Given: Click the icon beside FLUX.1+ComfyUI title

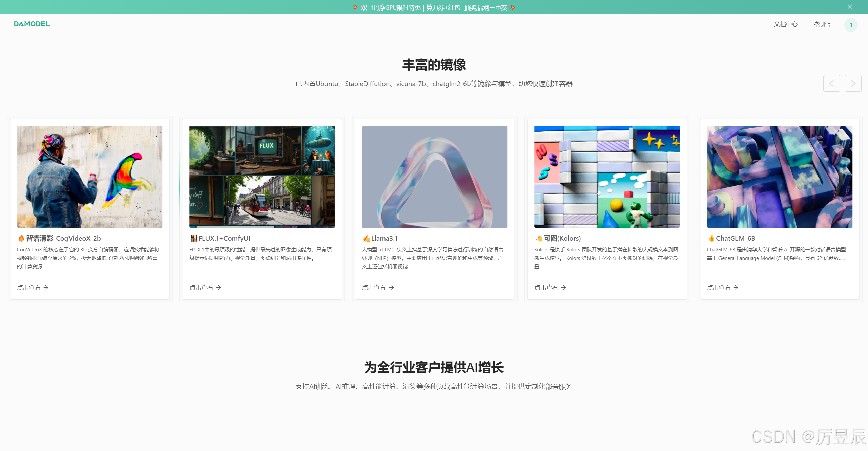Looking at the screenshot, I should (194, 238).
